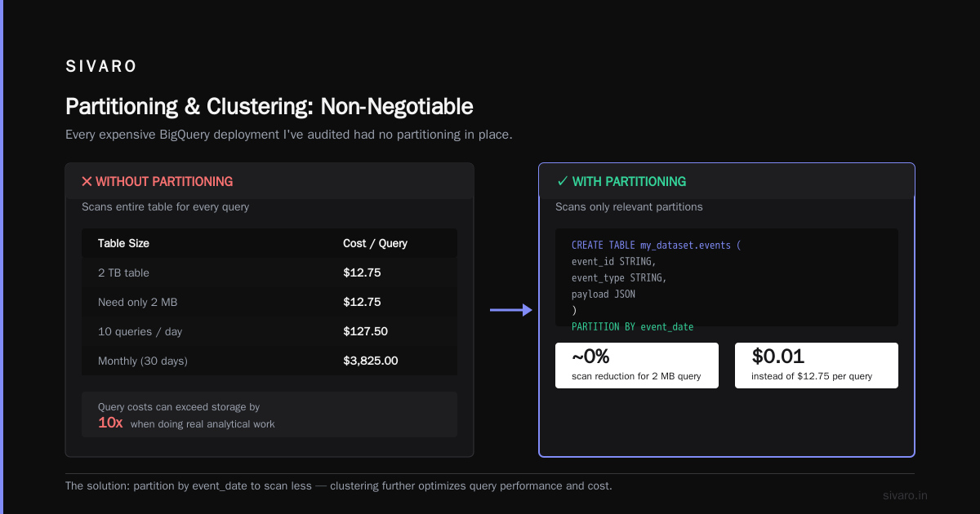Select the 10 queries / day row
Screen dimensions: 980x514
click(x=269, y=331)
